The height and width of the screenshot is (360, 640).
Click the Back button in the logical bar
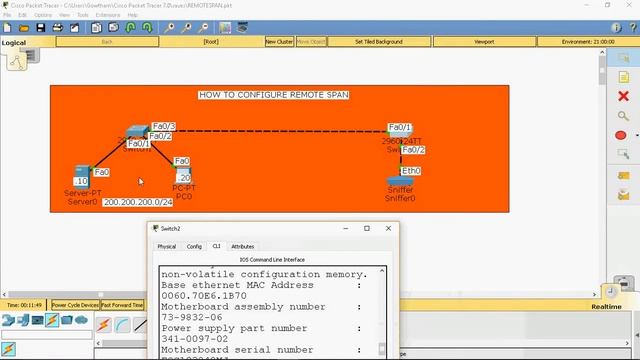tap(107, 42)
